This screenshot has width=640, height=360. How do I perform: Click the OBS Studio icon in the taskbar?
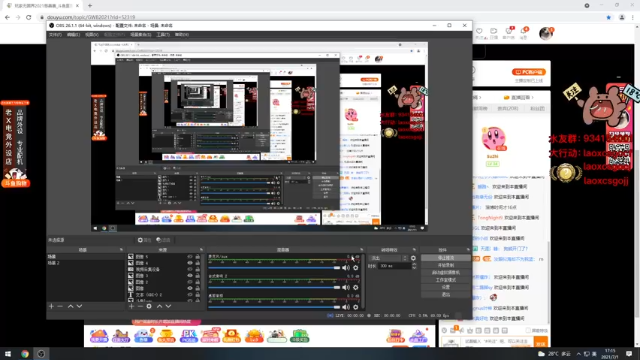(41, 354)
